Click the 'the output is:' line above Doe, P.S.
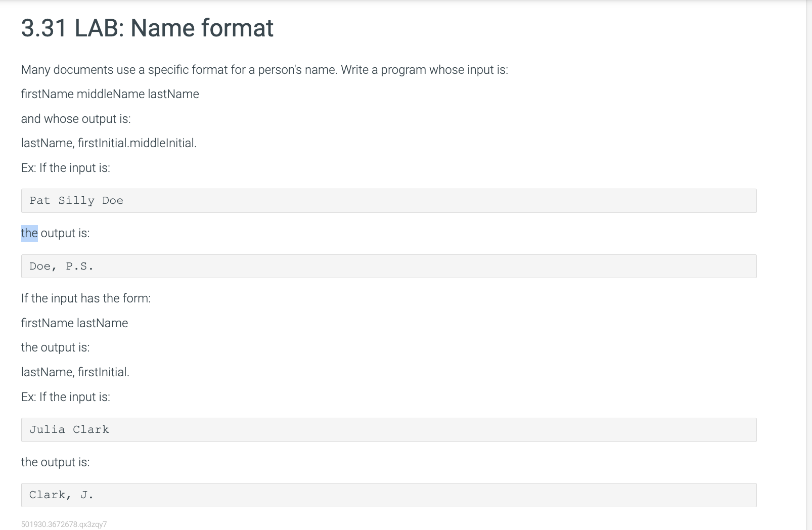The height and width of the screenshot is (530, 812). coord(55,233)
